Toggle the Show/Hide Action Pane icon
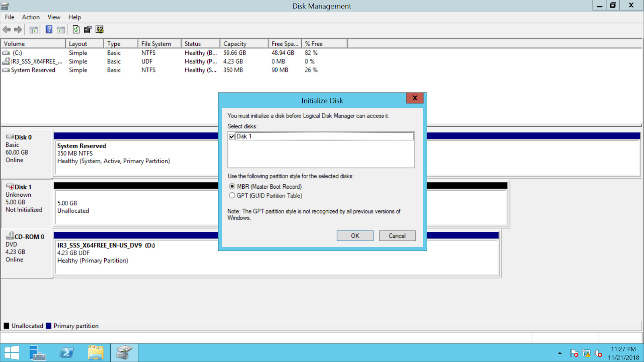Image resolution: width=644 pixels, height=362 pixels. (x=61, y=29)
